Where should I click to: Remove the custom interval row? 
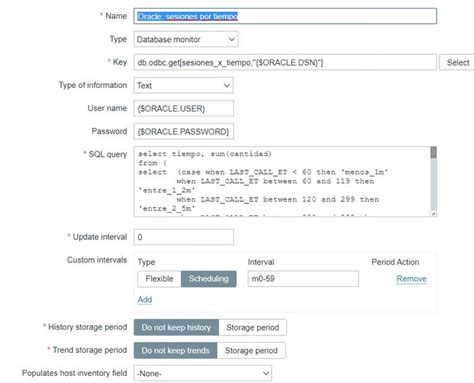pos(411,279)
